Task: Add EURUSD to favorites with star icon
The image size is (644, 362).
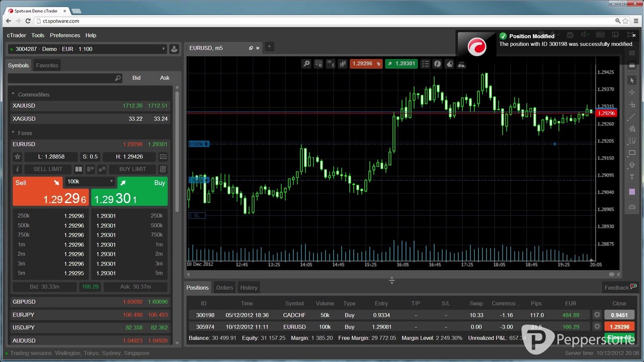Action: (17, 157)
